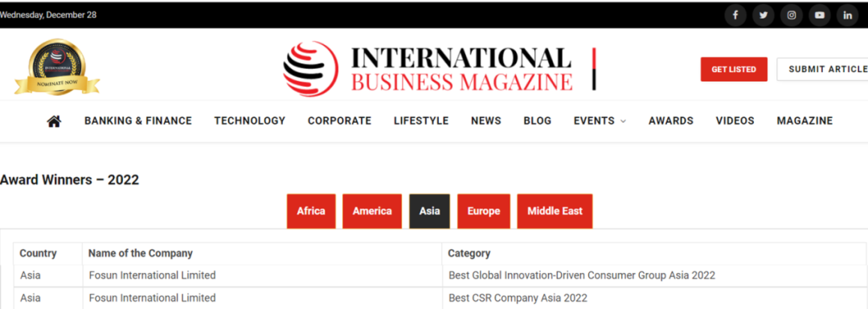
Task: Select the Middle East tab
Action: point(555,211)
